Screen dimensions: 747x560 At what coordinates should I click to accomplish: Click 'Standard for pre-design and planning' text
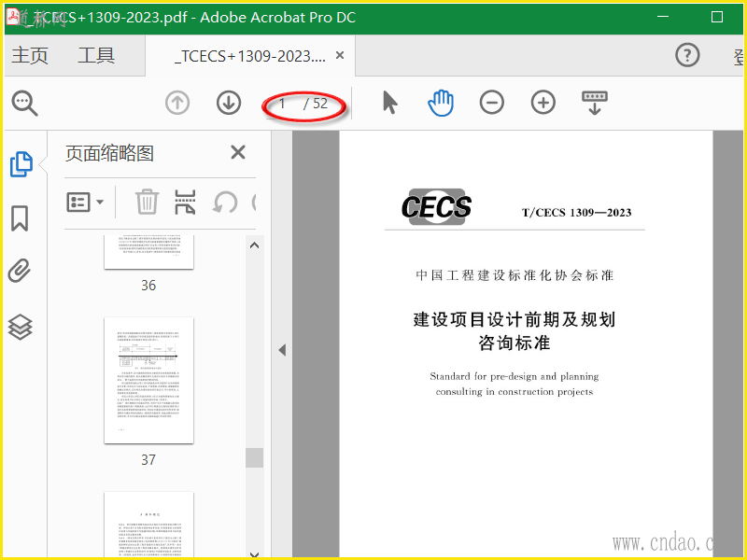point(514,376)
